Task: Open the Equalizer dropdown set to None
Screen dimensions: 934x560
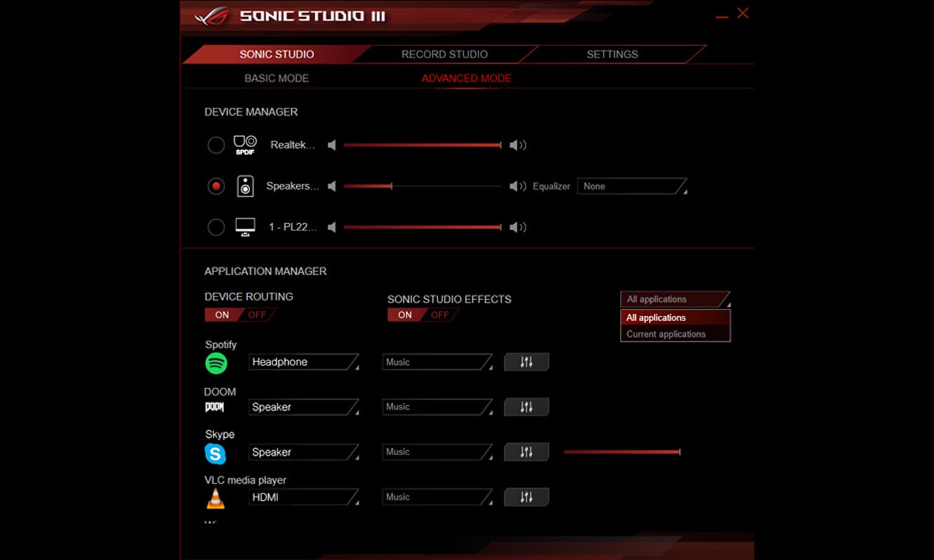Action: pos(631,187)
